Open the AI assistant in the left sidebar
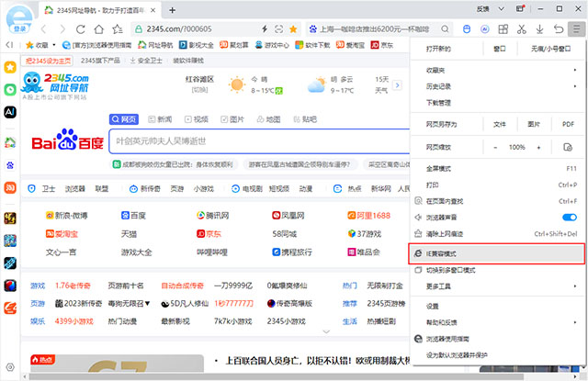Viewport: 588px width, 381px height. click(x=10, y=110)
